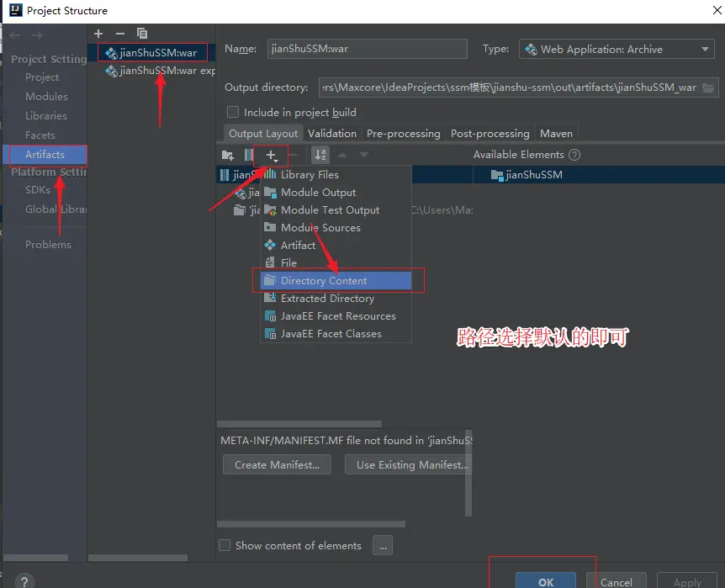The image size is (725, 588).
Task: Create archive in output layout toolbar
Action: 249,155
